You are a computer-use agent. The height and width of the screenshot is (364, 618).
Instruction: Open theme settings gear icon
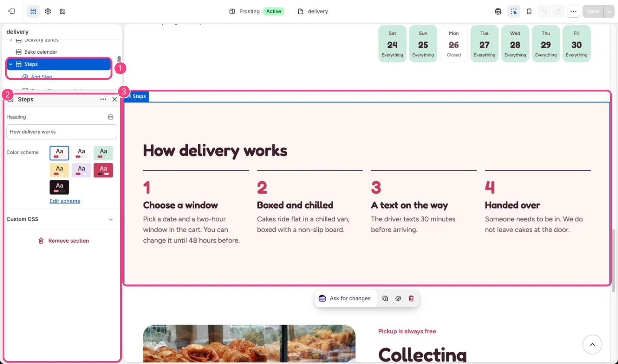(48, 11)
